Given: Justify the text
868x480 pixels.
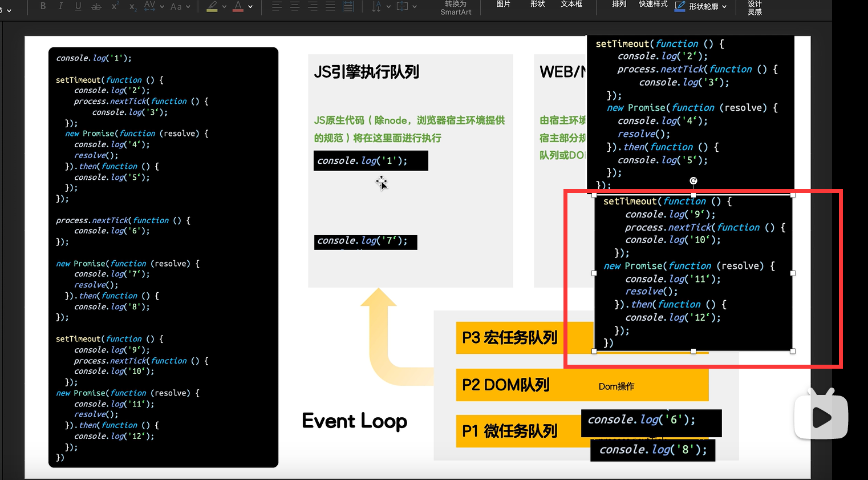Looking at the screenshot, I should [x=330, y=6].
